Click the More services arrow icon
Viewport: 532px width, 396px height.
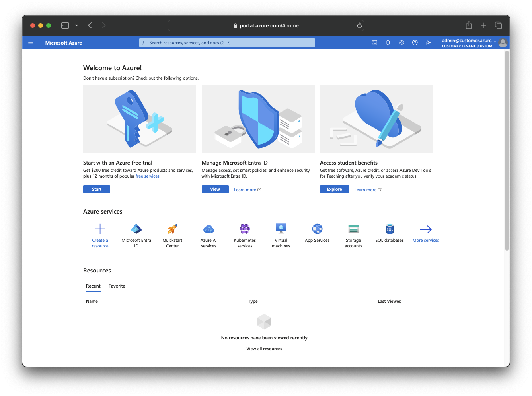point(425,229)
